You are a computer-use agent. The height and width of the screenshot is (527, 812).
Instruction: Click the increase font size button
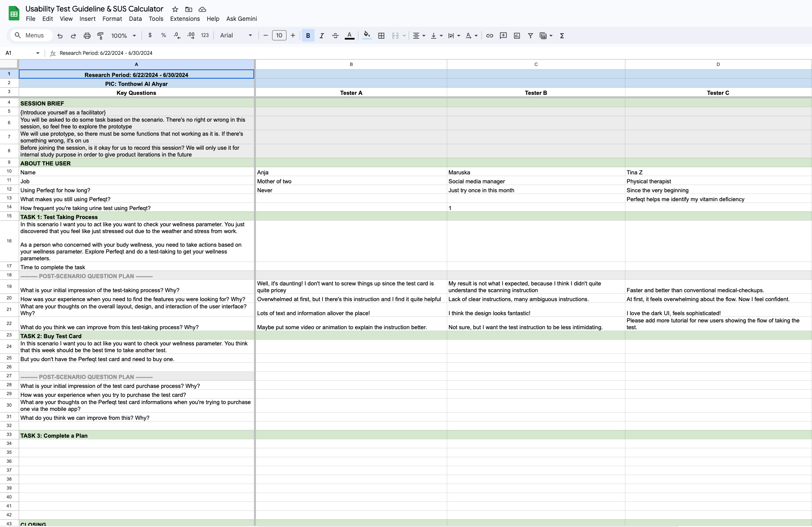tap(293, 36)
